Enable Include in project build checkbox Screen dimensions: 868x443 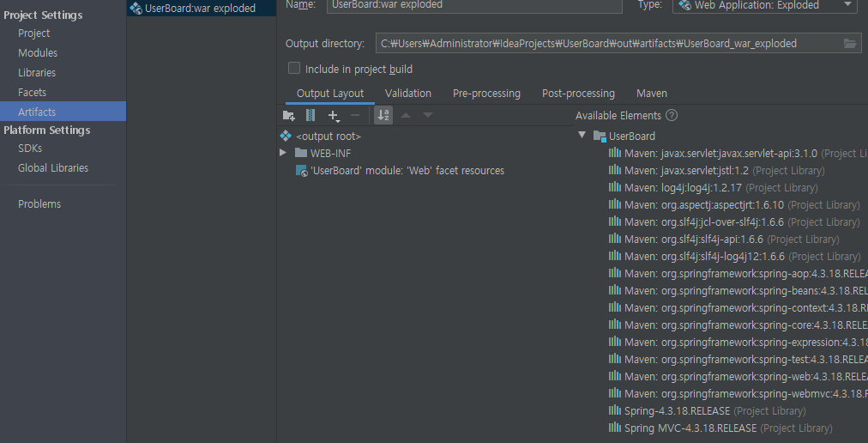click(x=294, y=68)
